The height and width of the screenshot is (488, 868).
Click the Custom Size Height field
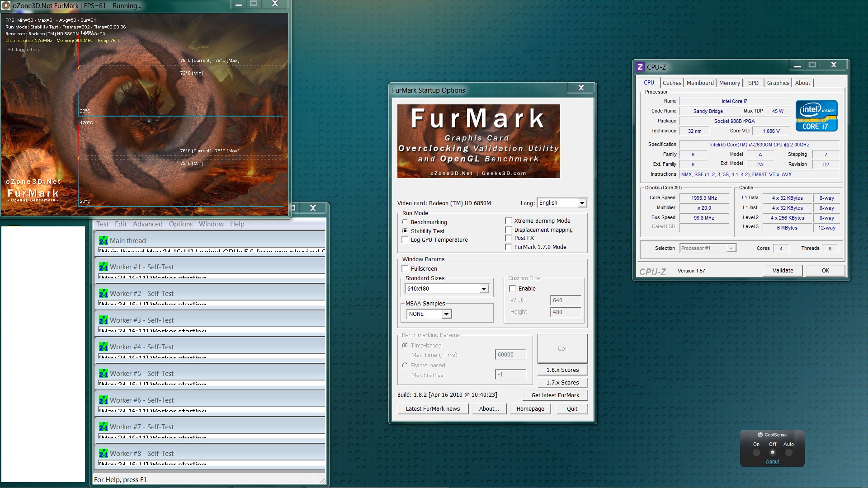coord(566,312)
